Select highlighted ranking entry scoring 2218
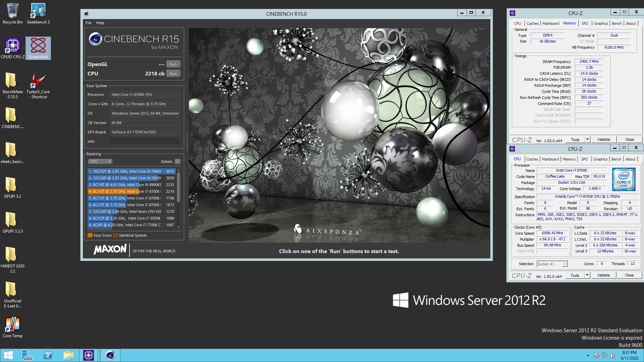The image size is (644, 362). coord(132,191)
